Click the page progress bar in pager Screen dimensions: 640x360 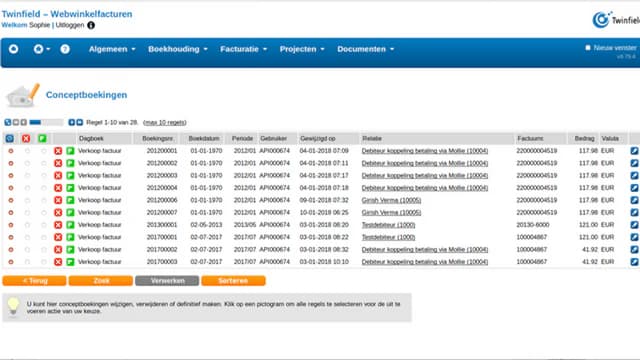tap(46, 122)
